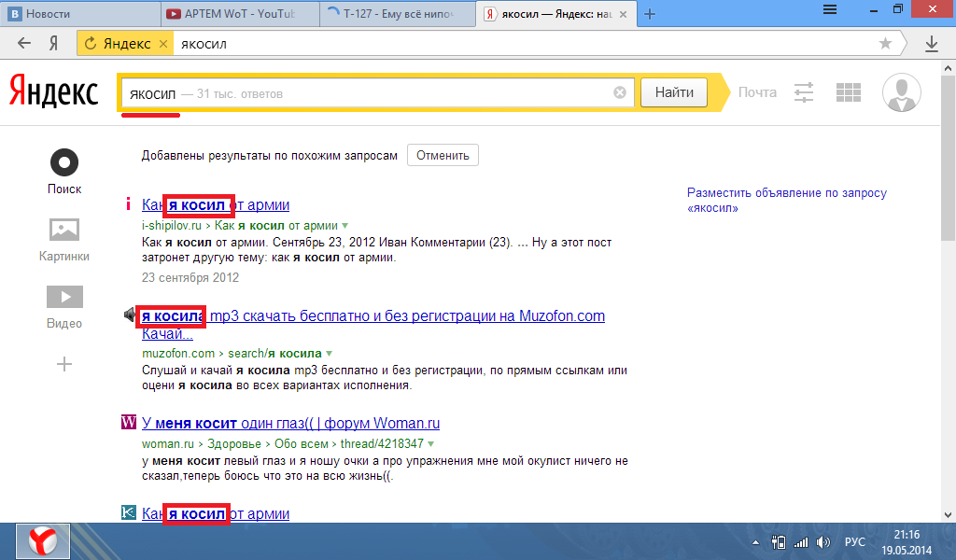
Task: Open Yandex home via the Я toolbar icon
Action: click(53, 43)
